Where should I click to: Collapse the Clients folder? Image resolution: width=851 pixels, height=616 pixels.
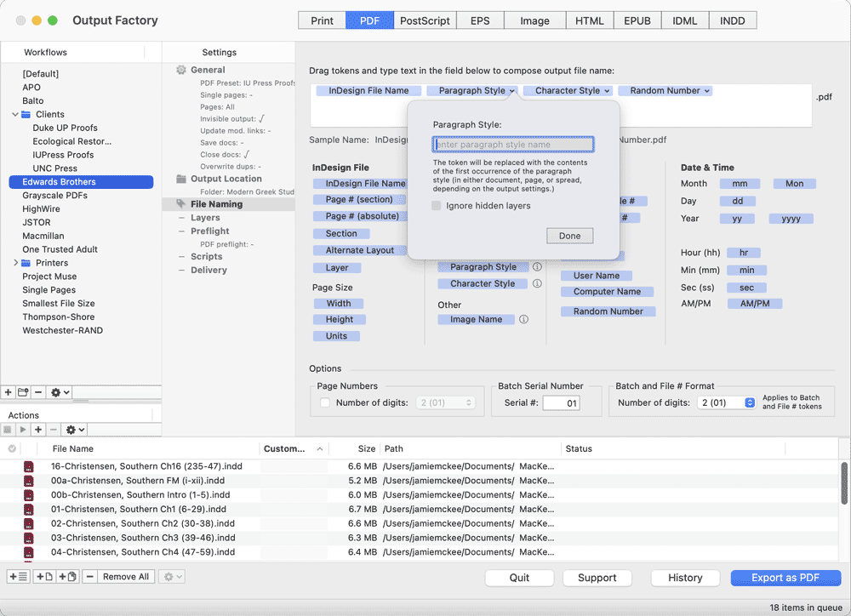[x=15, y=114]
